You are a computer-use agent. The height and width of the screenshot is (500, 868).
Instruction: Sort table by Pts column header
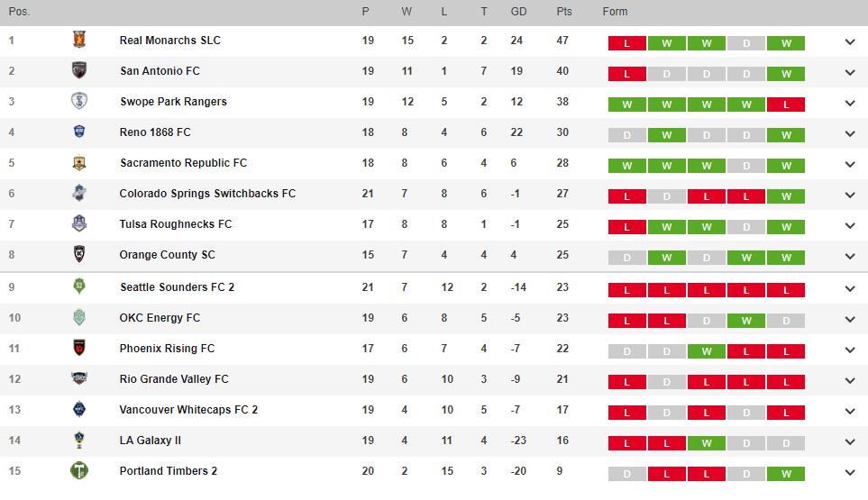click(x=564, y=12)
